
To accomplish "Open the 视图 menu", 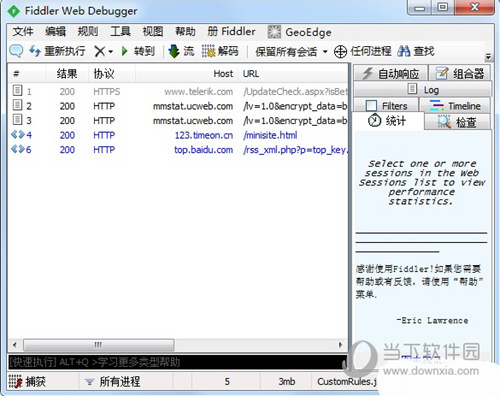I will [153, 32].
